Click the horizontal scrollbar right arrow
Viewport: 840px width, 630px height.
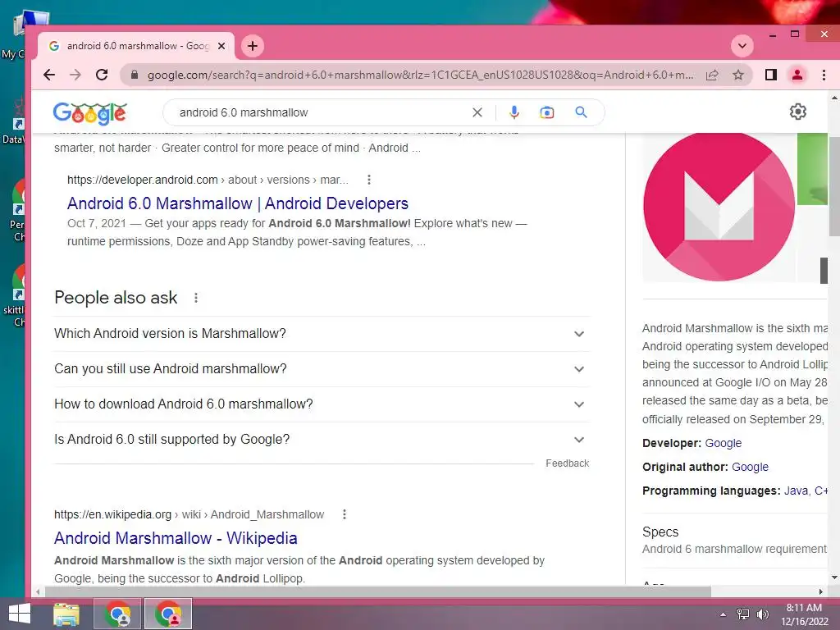[x=820, y=592]
